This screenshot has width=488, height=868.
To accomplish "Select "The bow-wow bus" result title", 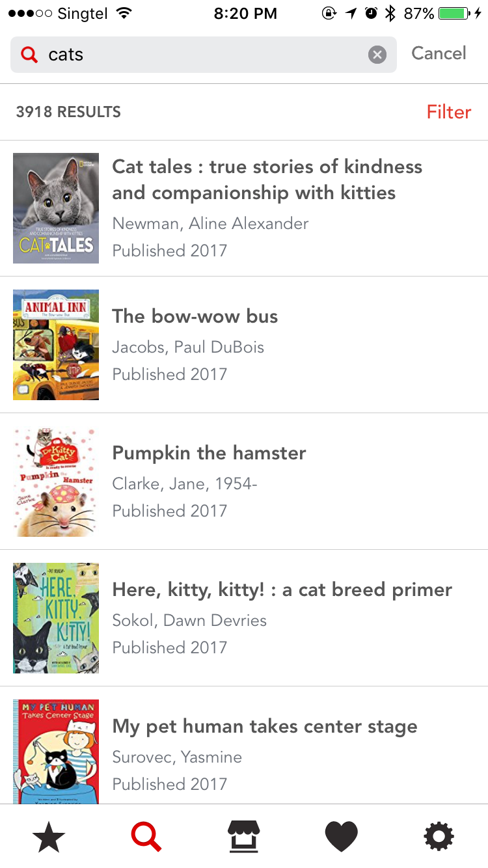I will tap(195, 316).
